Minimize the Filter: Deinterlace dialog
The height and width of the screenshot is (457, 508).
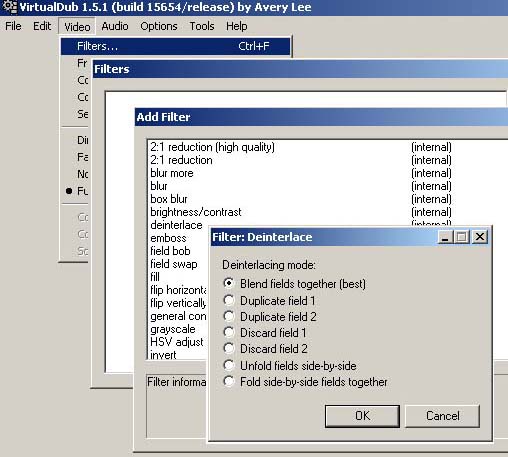(445, 237)
